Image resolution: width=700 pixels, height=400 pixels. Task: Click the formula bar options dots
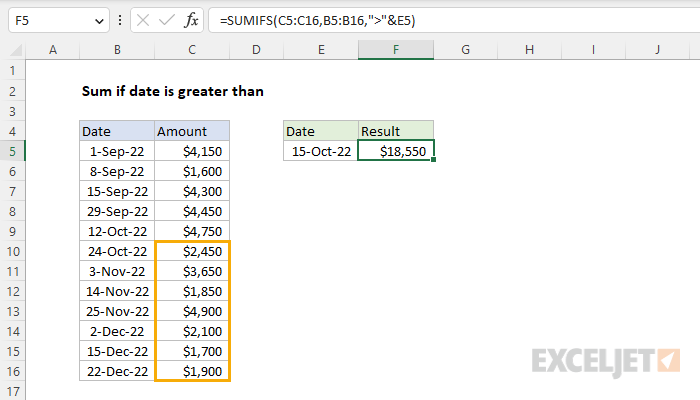point(120,20)
